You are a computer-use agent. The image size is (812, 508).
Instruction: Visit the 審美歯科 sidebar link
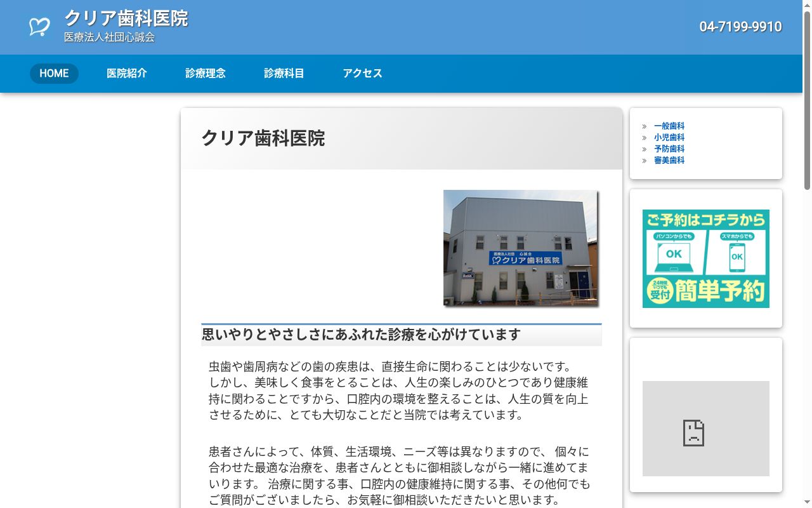point(669,161)
